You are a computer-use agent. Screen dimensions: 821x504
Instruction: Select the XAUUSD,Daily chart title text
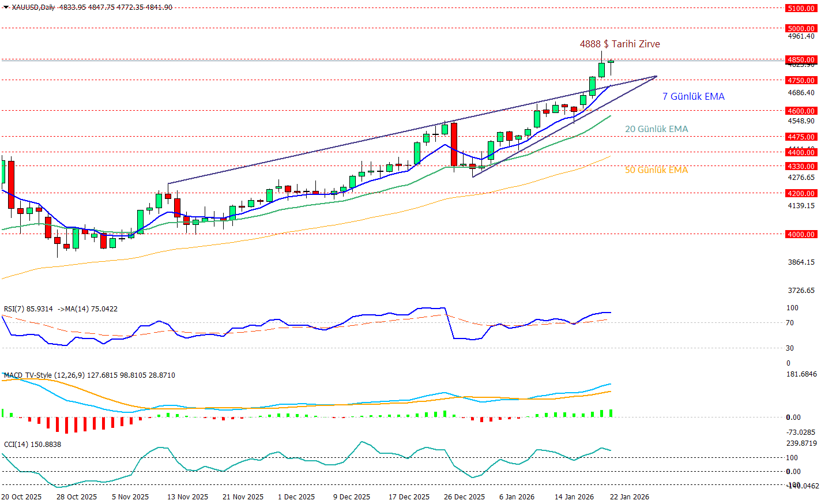tap(33, 7)
